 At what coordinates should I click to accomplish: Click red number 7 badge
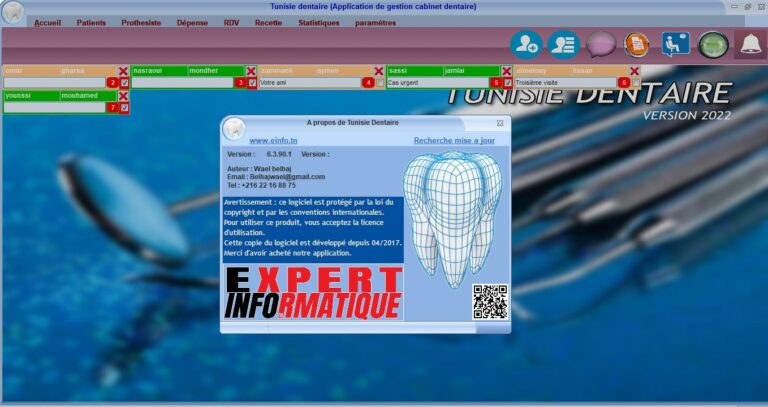coord(113,107)
